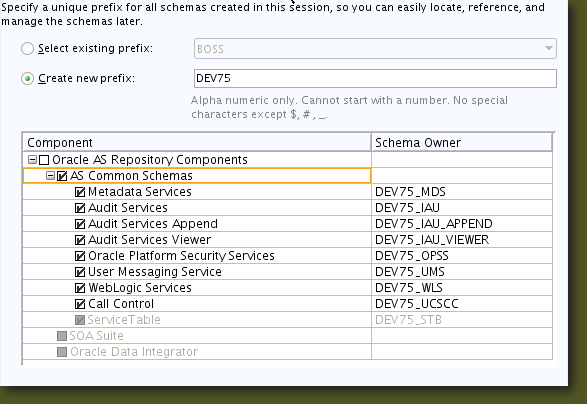Click the Component column header

[x=197, y=143]
